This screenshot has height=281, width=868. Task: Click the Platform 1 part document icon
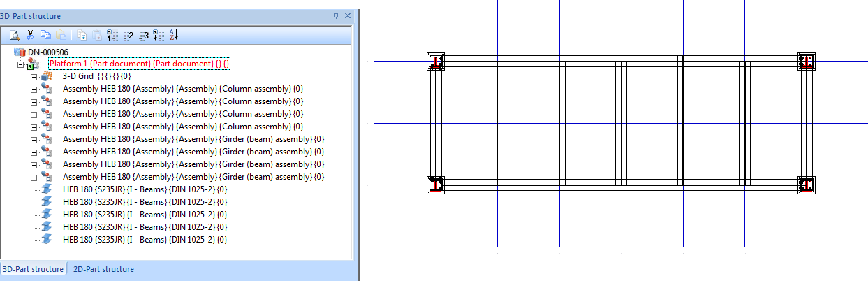point(33,64)
